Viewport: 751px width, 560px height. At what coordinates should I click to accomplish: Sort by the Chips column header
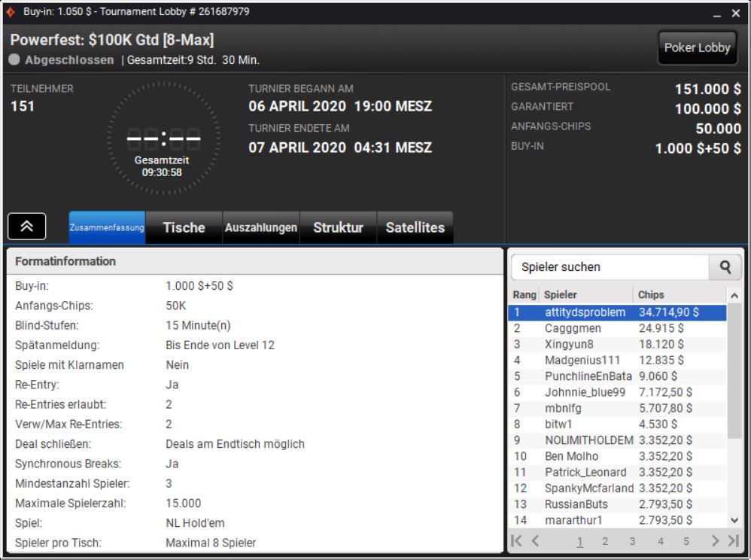pyautogui.click(x=652, y=294)
